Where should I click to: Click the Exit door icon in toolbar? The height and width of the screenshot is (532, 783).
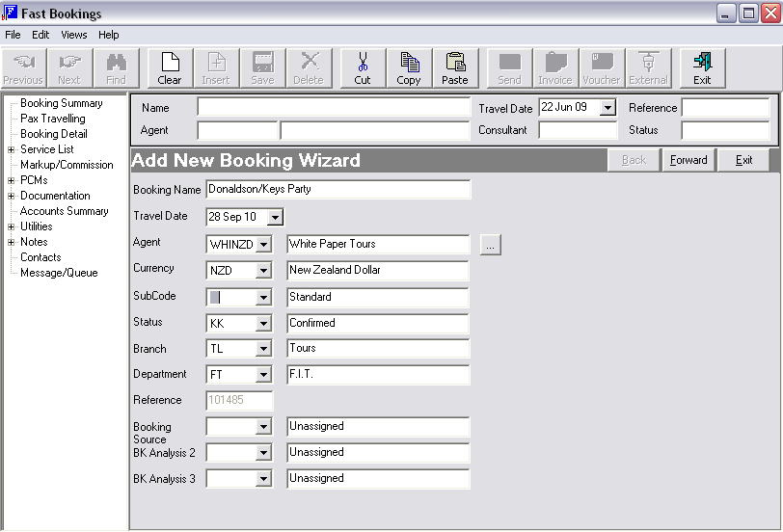pos(702,68)
